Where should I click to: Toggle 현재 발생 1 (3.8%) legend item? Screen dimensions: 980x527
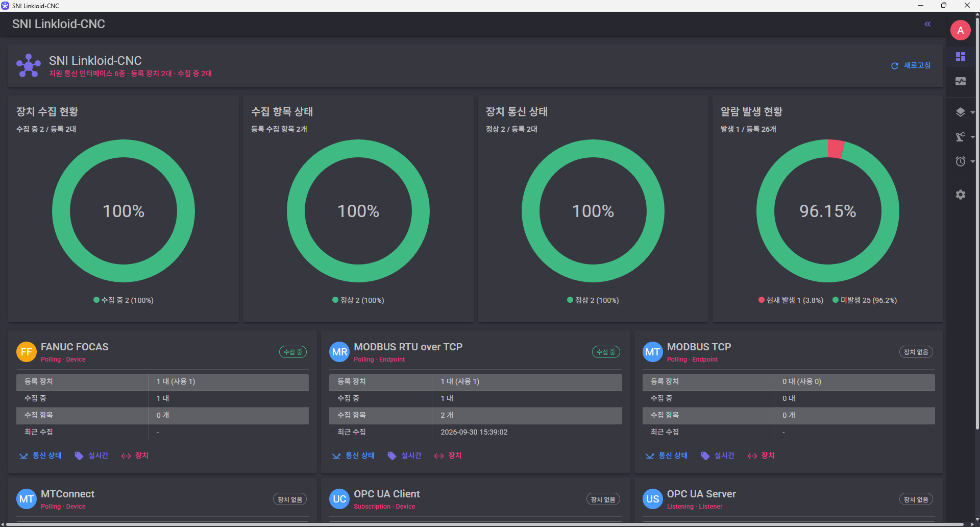click(791, 300)
